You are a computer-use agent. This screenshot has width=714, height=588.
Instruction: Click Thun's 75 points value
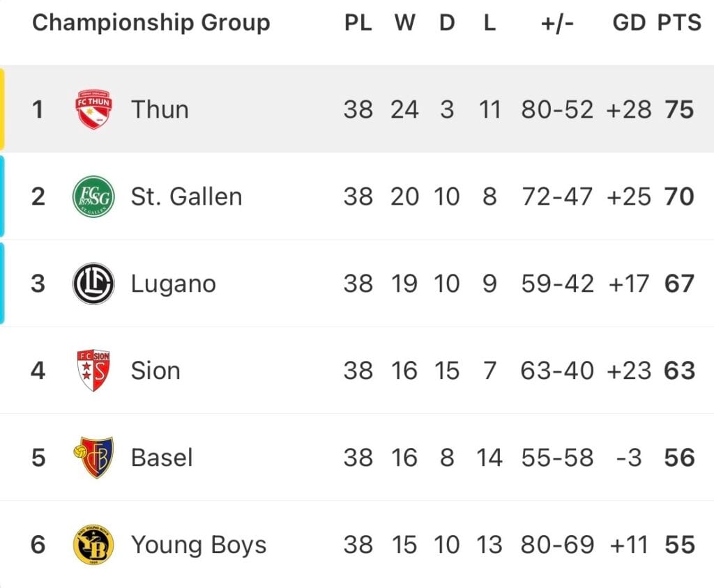pos(679,109)
